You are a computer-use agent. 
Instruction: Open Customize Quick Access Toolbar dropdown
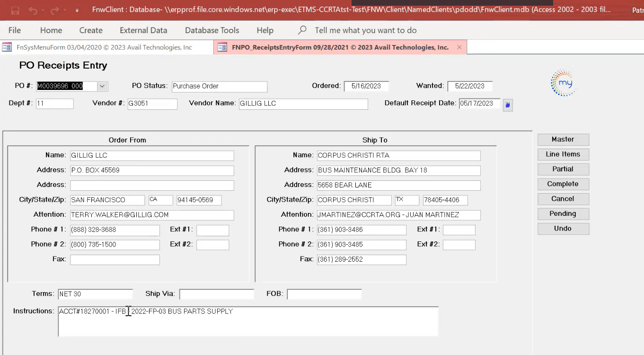point(77,10)
